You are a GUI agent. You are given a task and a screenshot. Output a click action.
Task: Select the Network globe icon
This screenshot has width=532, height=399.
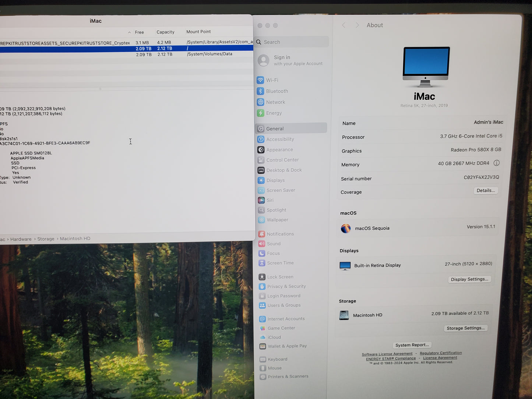(x=260, y=102)
